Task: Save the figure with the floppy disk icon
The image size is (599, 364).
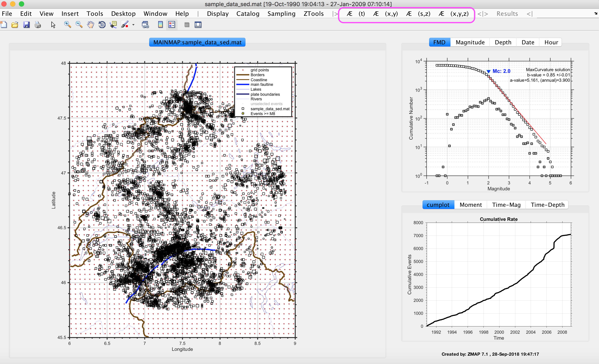Action: [27, 25]
